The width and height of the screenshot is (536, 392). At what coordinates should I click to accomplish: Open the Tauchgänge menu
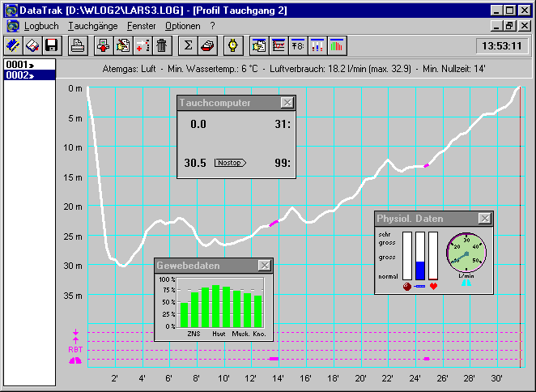93,26
